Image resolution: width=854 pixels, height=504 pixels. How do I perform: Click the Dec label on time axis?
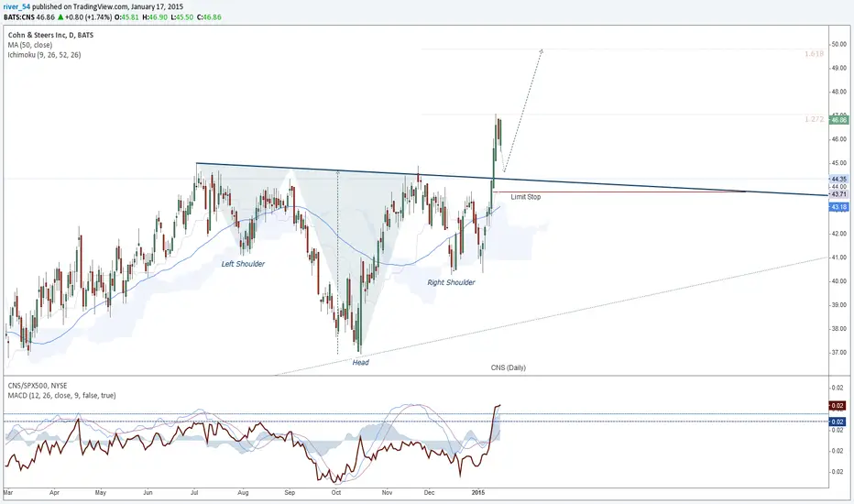coord(429,493)
